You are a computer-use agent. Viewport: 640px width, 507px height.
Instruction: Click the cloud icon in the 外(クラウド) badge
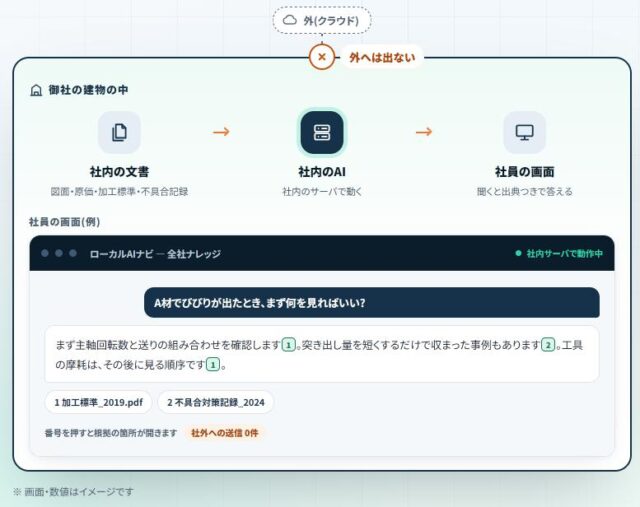point(290,20)
